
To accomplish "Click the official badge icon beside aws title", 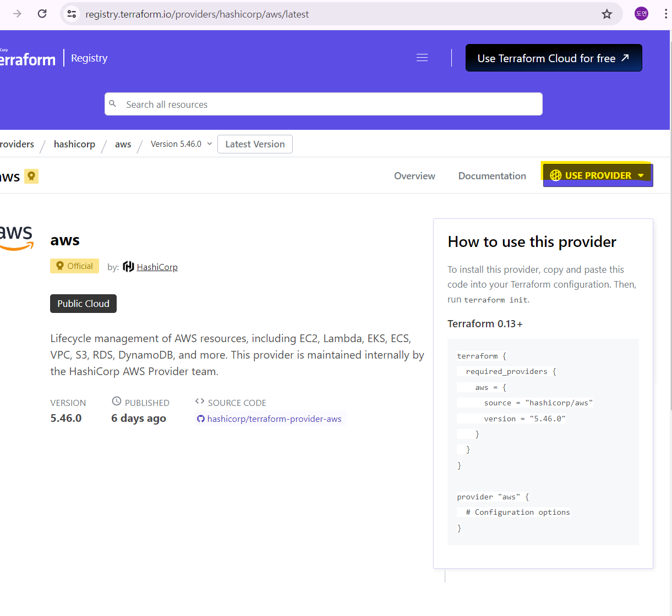I will tap(31, 176).
